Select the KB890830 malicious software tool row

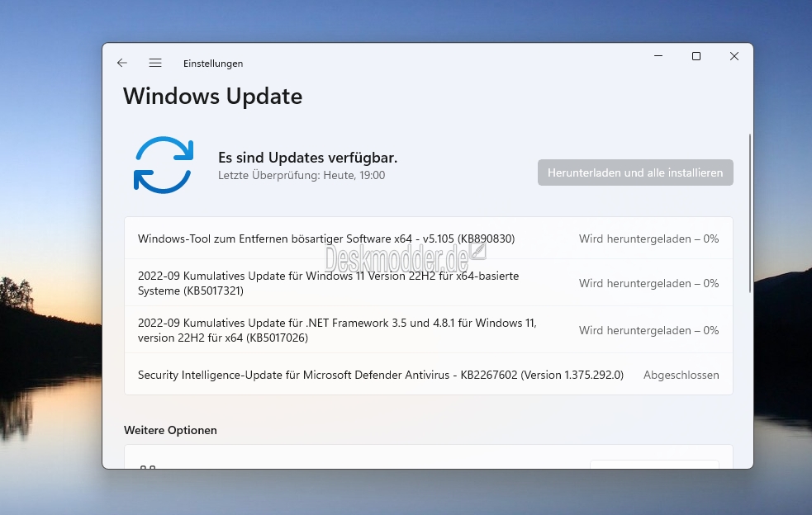point(428,239)
